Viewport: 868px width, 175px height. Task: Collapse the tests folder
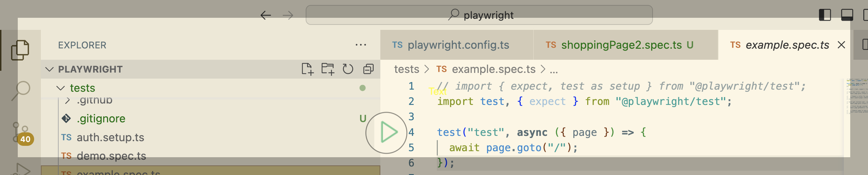point(61,88)
